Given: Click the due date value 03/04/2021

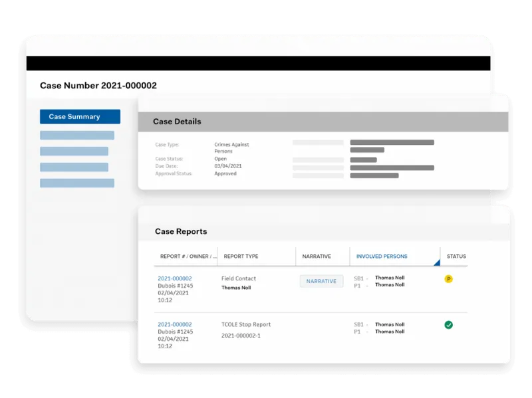Looking at the screenshot, I should click(228, 166).
